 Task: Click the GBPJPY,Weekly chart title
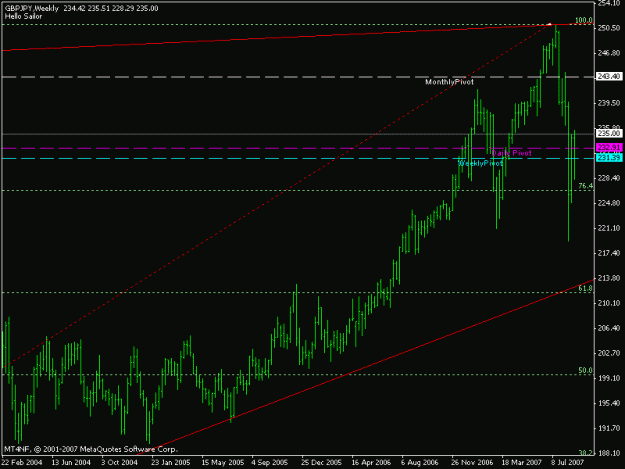[32, 8]
